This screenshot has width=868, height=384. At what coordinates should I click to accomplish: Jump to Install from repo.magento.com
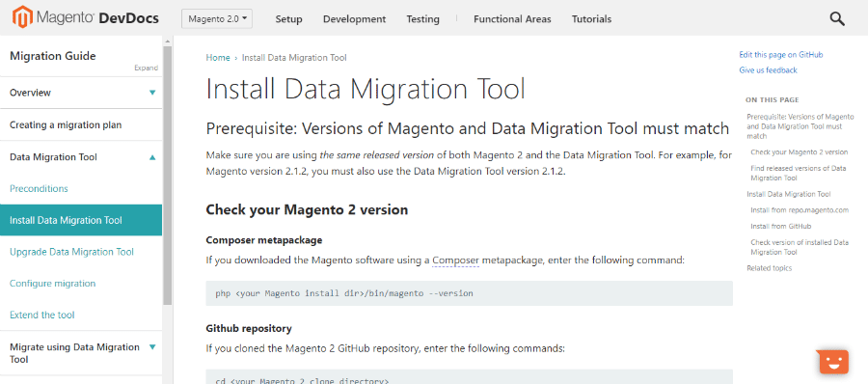coord(800,210)
